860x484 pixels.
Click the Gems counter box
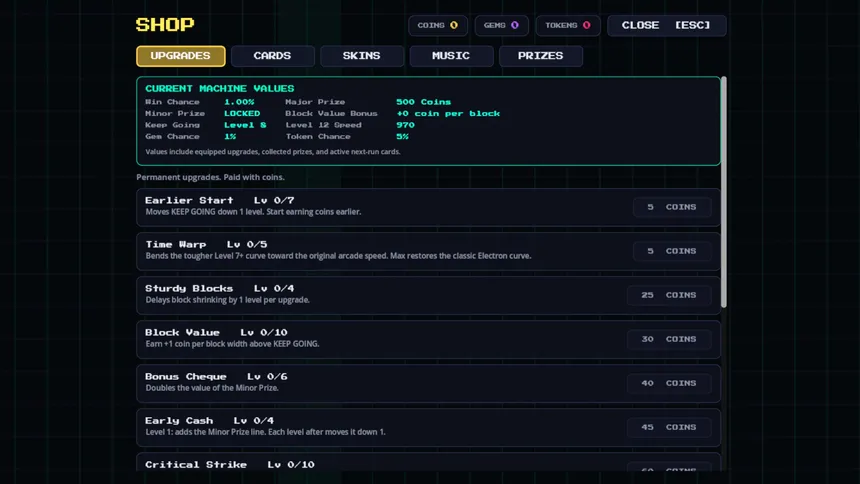501,25
